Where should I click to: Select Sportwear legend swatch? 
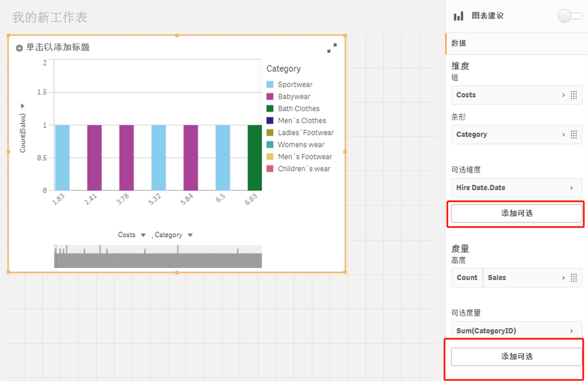coord(269,85)
